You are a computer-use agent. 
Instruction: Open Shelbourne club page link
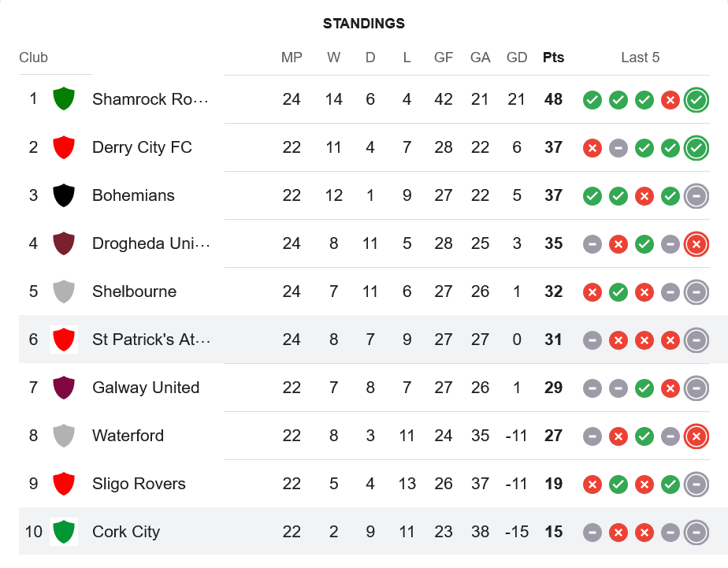click(x=134, y=291)
